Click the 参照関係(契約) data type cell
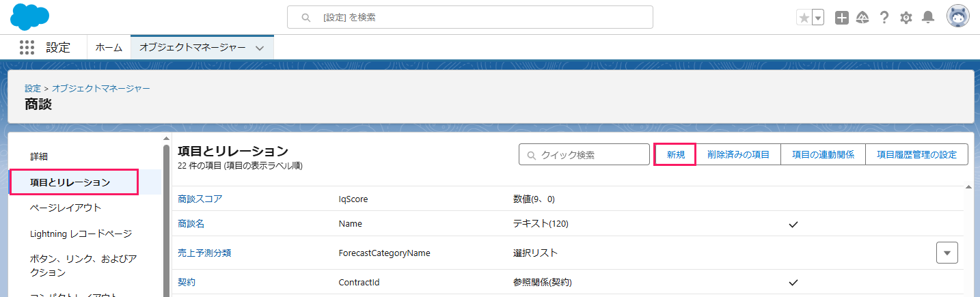 tap(542, 281)
